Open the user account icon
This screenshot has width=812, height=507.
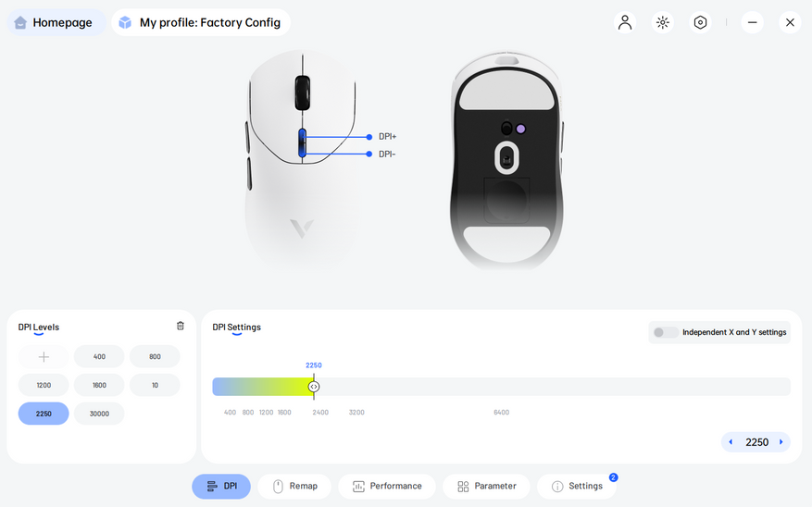click(x=625, y=22)
